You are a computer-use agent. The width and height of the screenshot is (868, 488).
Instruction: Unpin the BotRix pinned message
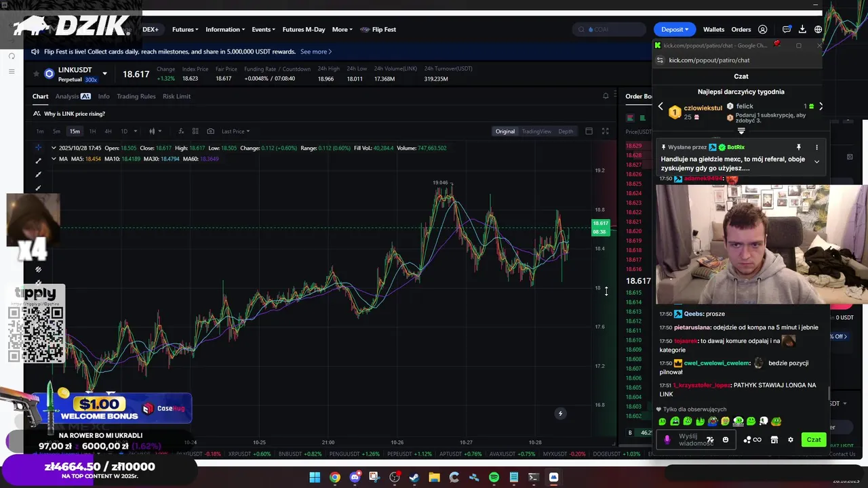[799, 147]
